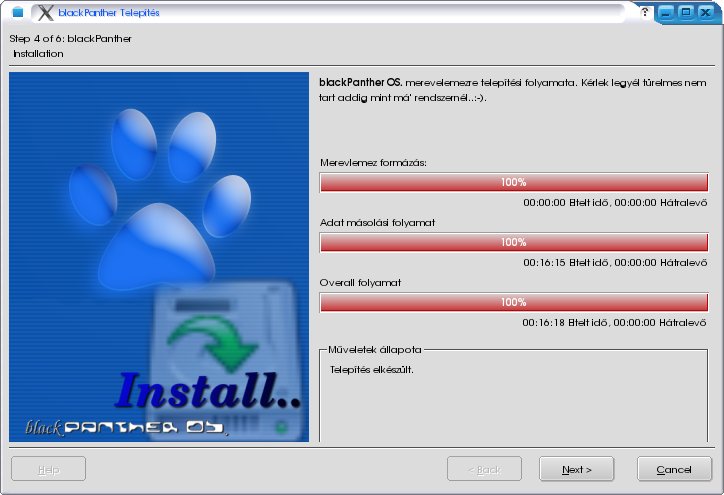
Task: Click the question mark help icon
Action: (645, 12)
